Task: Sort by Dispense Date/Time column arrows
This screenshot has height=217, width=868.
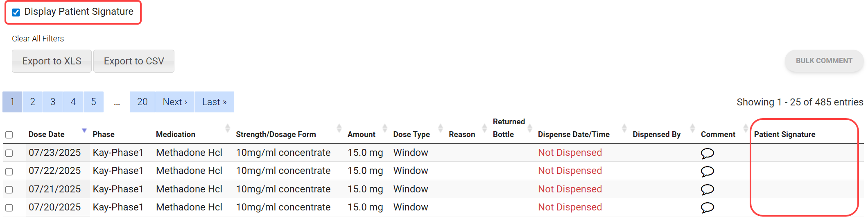Action: pos(624,128)
